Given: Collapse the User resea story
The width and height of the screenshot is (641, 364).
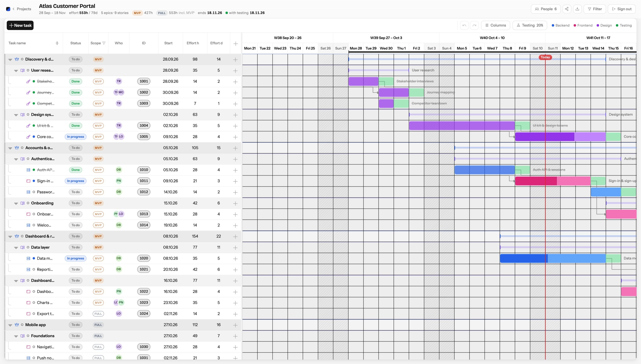Looking at the screenshot, I should pos(16,71).
